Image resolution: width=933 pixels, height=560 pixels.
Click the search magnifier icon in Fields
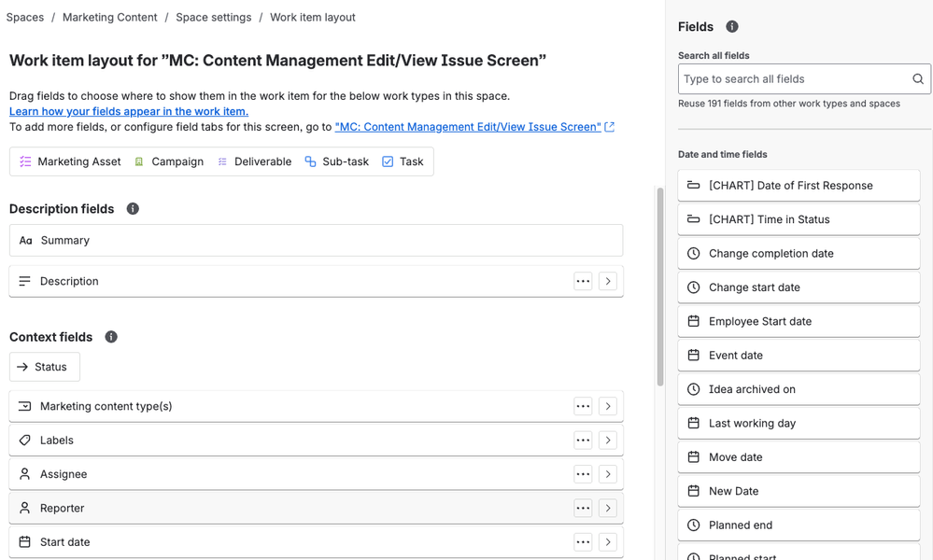(x=918, y=79)
